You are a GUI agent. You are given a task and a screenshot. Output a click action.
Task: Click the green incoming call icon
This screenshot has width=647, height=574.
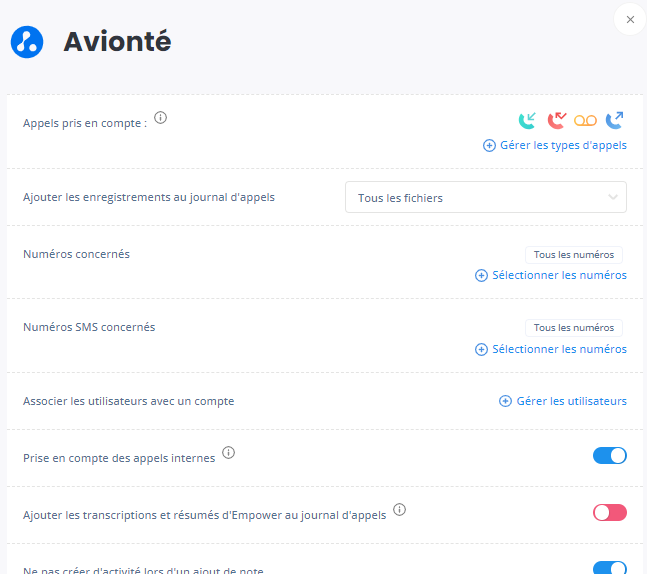pos(527,120)
